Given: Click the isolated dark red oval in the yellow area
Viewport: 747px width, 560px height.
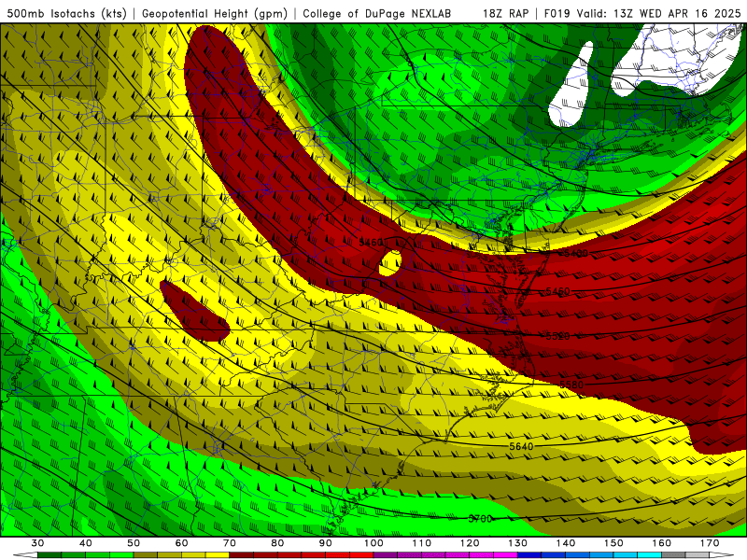Looking at the screenshot, I should (194, 311).
